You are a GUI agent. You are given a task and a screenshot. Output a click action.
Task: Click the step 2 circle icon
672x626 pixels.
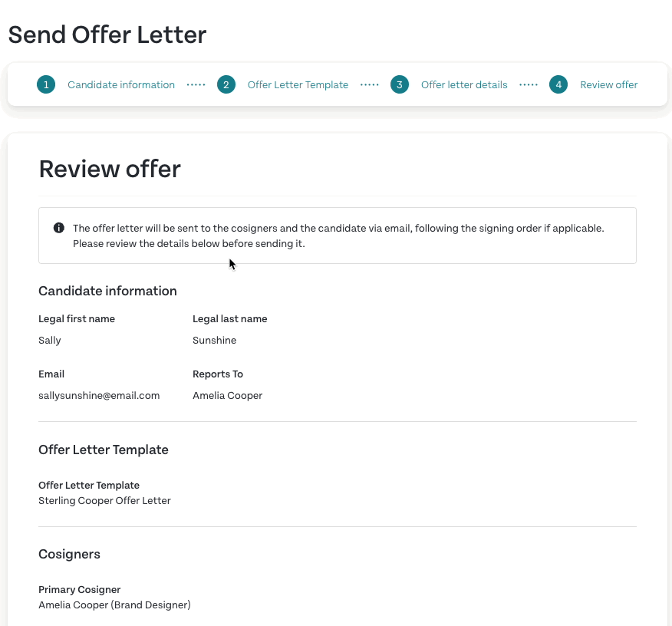(x=226, y=84)
